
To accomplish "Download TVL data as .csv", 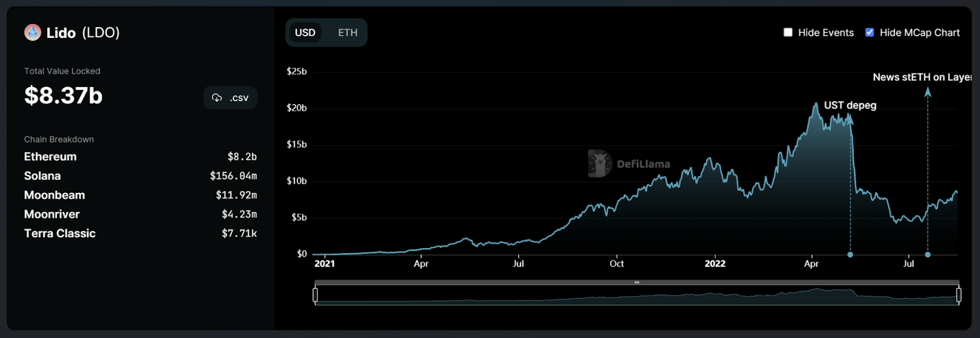I will click(x=230, y=98).
